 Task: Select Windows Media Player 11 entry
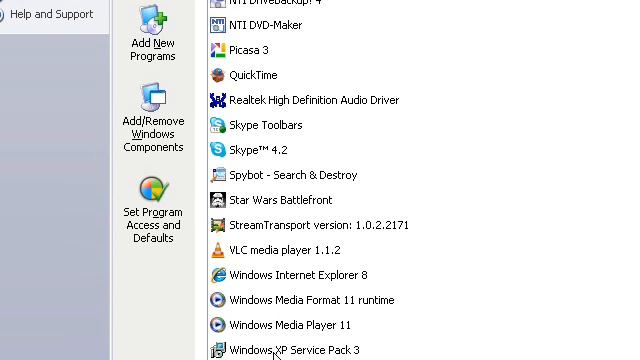[290, 325]
